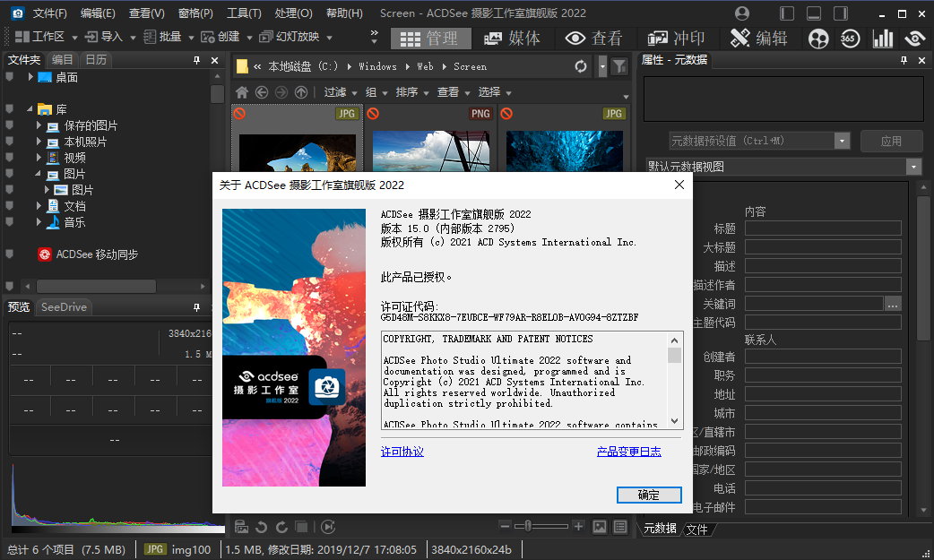Start auto-advance slideshow icon

(x=328, y=527)
